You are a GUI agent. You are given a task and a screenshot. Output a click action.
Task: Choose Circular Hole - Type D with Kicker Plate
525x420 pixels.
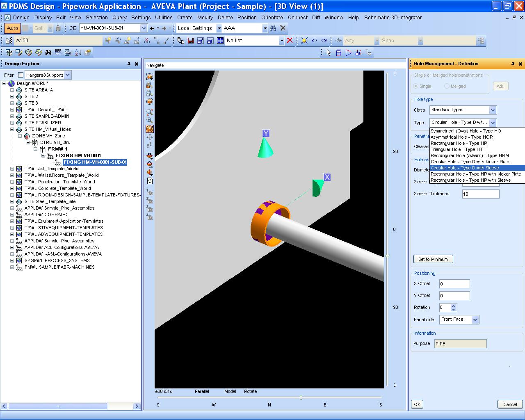[477, 162]
